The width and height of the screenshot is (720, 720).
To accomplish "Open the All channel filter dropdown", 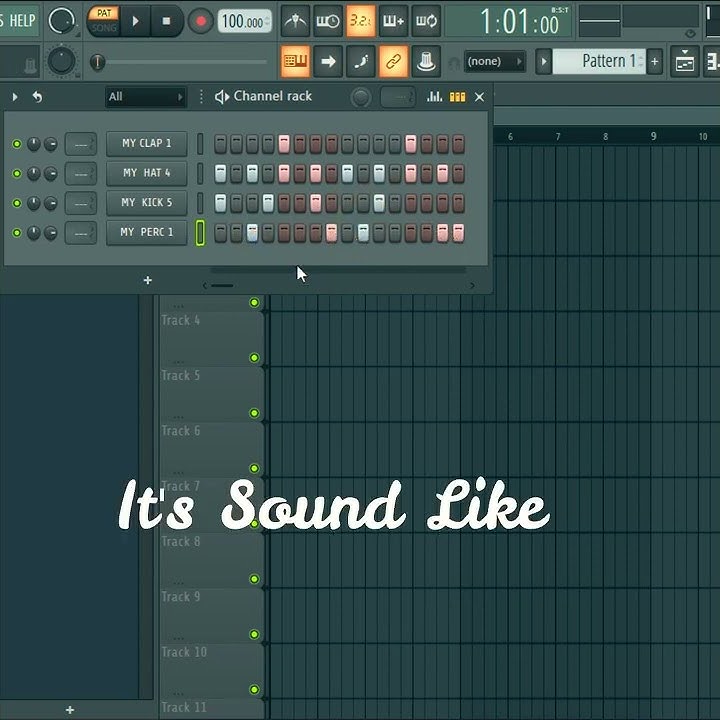I will click(146, 97).
